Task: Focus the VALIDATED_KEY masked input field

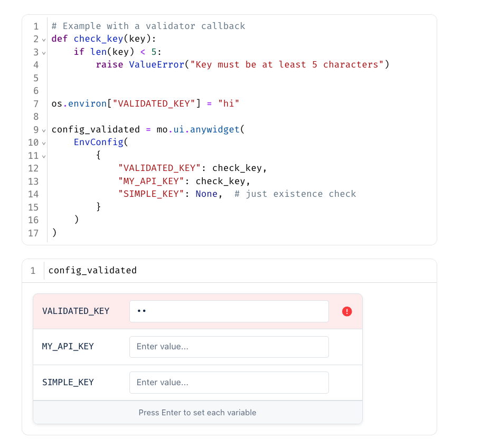Action: pos(229,311)
